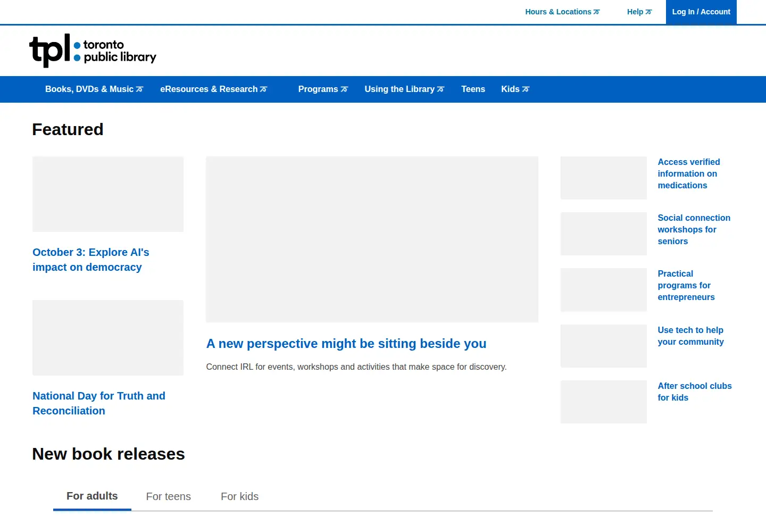The width and height of the screenshot is (766, 532).
Task: Open Hours & Locations dropdown
Action: [x=562, y=12]
